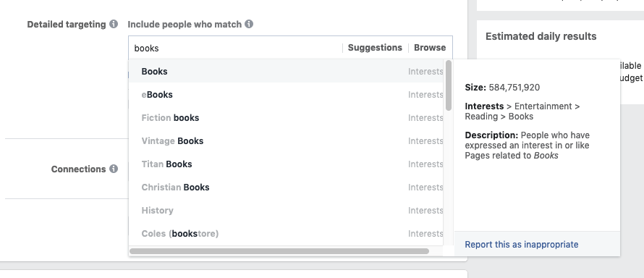
Task: Select the History interest option
Action: pyautogui.click(x=287, y=210)
